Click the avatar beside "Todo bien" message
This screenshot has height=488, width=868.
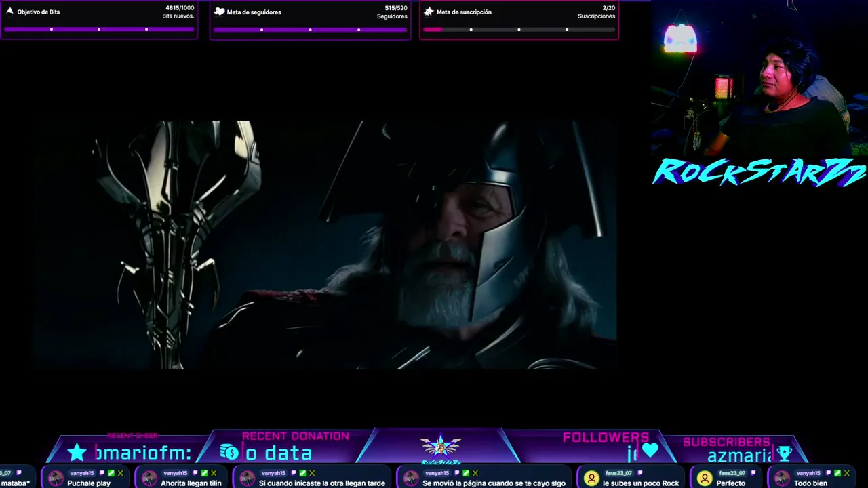[783, 479]
